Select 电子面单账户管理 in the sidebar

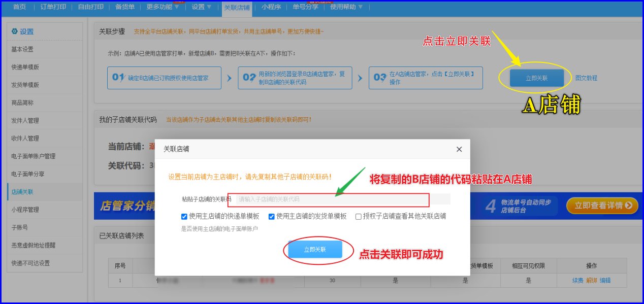(34, 156)
